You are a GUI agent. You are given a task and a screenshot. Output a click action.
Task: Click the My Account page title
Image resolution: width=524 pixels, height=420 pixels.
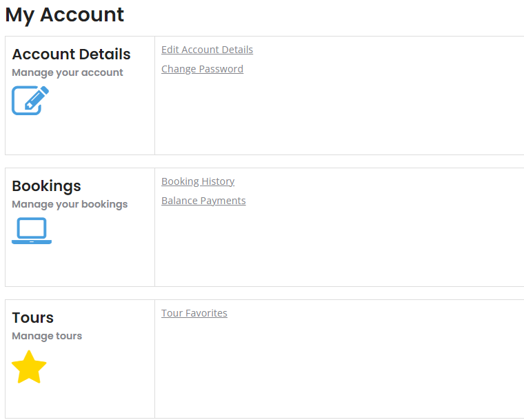(65, 15)
